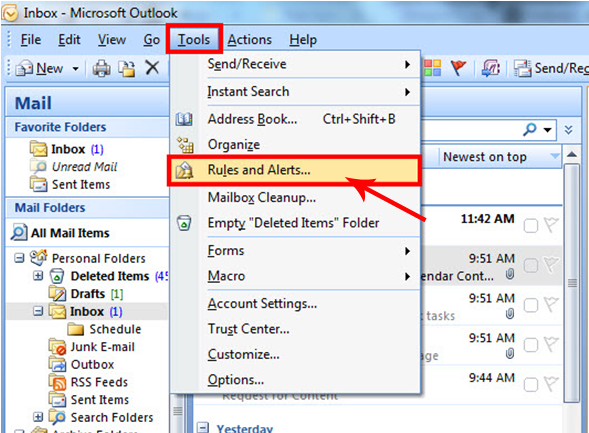This screenshot has width=589, height=433.
Task: Click the Address Book icon in Tools menu
Action: [184, 119]
